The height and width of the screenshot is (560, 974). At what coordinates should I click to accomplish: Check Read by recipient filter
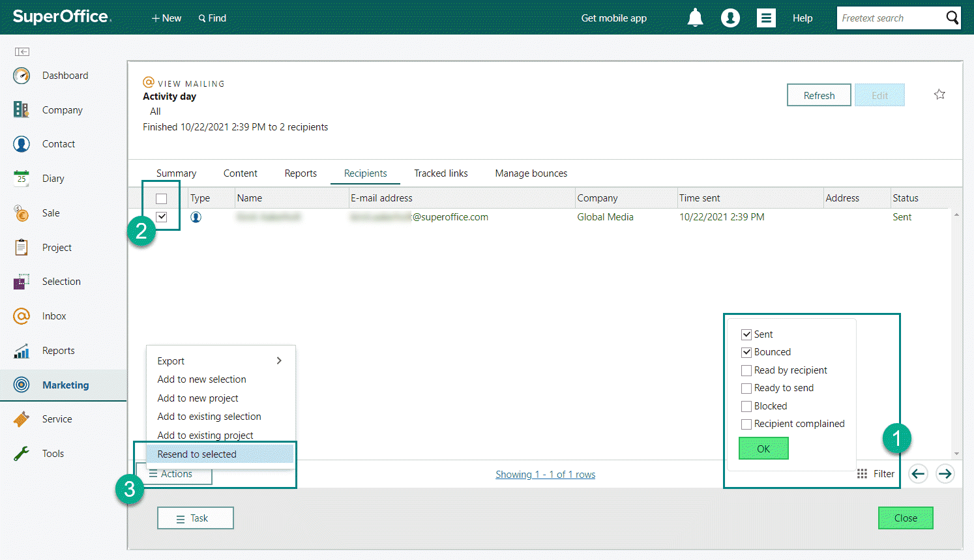746,370
